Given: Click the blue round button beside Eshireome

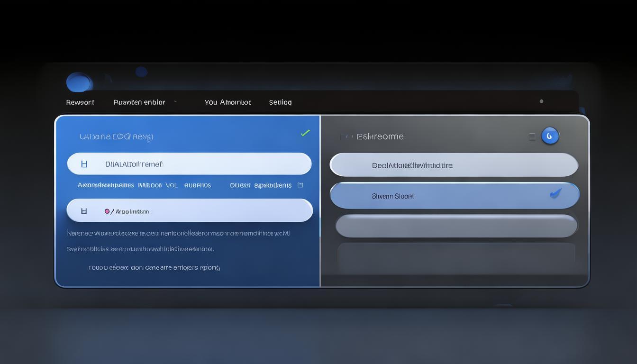Looking at the screenshot, I should [x=550, y=136].
